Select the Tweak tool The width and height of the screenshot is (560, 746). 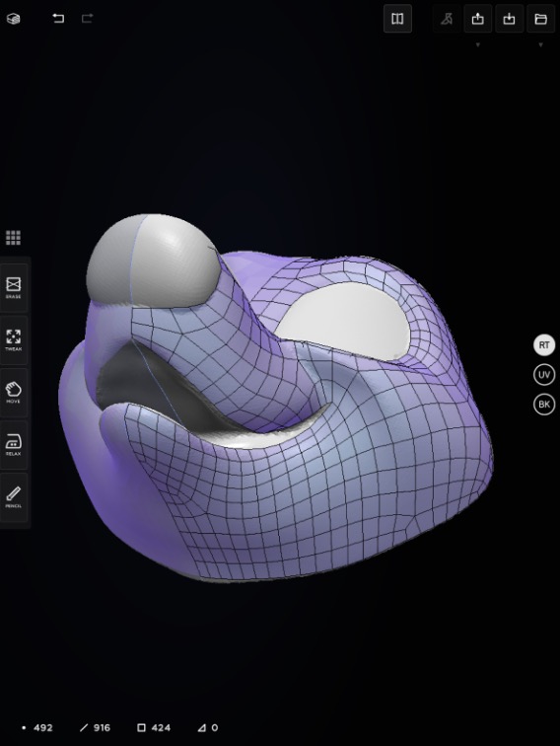coord(14,339)
